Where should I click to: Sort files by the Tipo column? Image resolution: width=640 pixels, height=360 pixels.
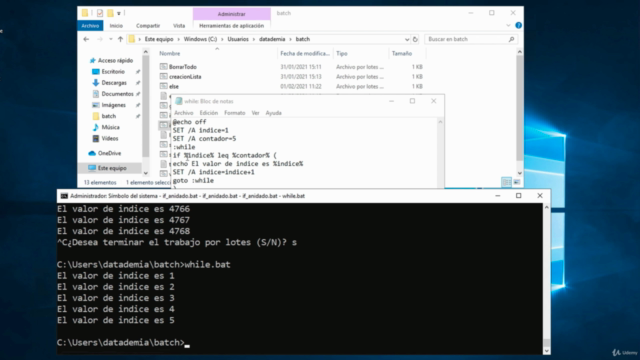tap(342, 53)
